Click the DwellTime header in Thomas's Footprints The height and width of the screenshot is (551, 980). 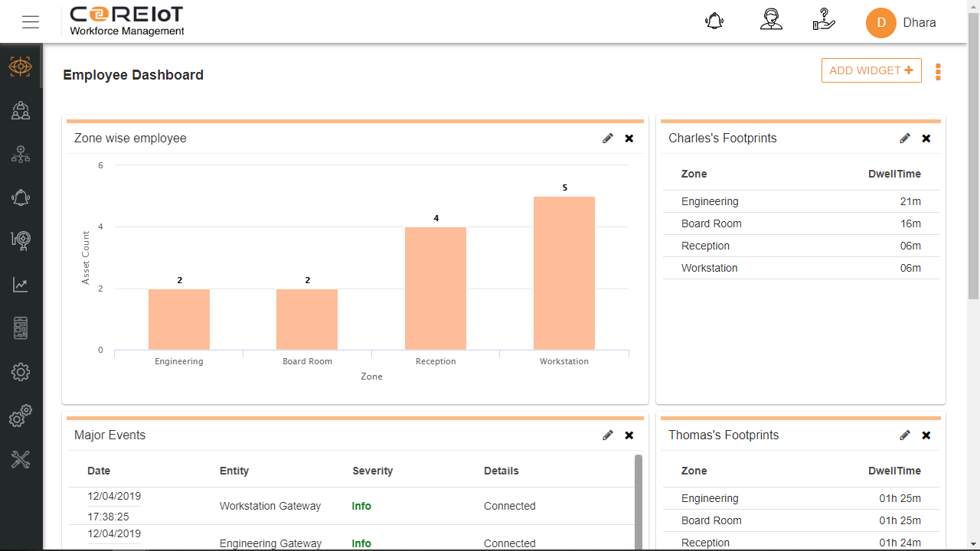tap(894, 471)
